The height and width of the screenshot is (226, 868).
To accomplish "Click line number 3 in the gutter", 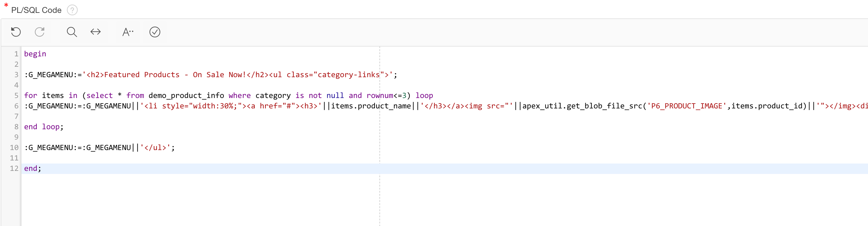I will pyautogui.click(x=16, y=75).
